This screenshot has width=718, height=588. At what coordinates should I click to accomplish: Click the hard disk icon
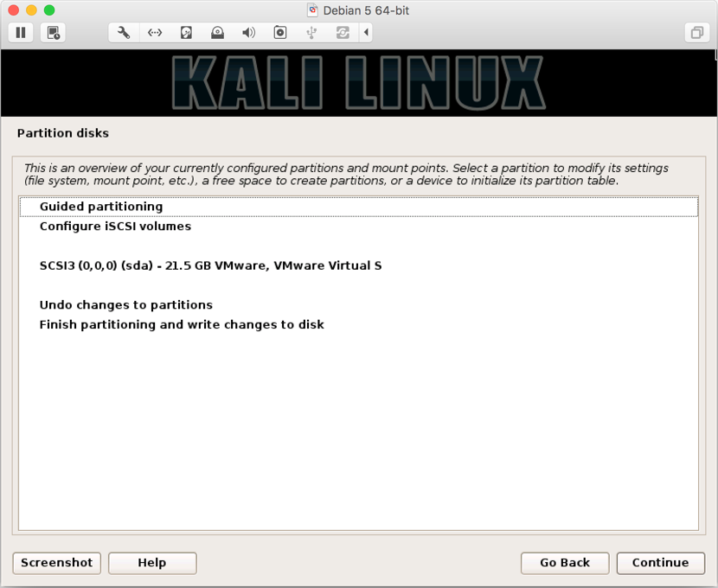[186, 33]
